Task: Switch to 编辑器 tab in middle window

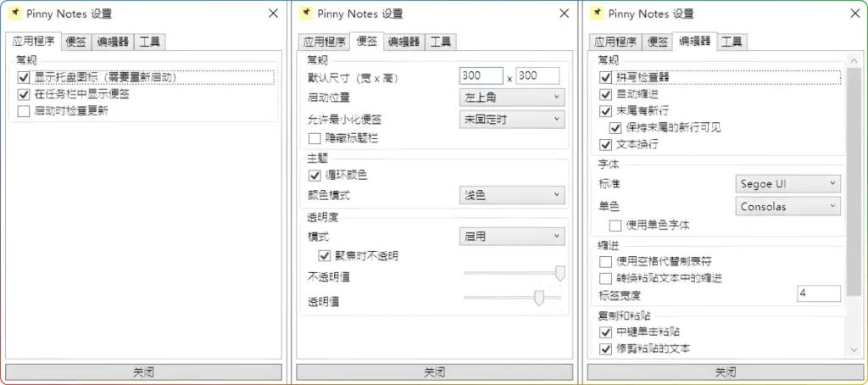Action: (x=404, y=42)
